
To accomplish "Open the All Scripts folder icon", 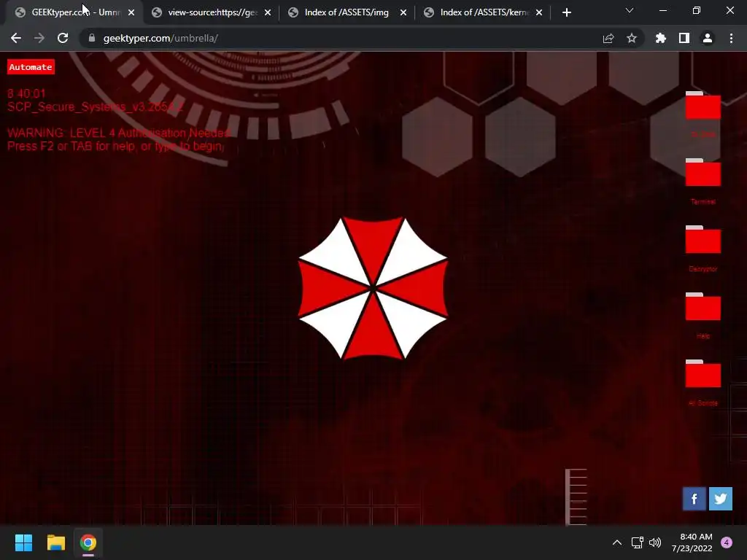I will (x=703, y=374).
